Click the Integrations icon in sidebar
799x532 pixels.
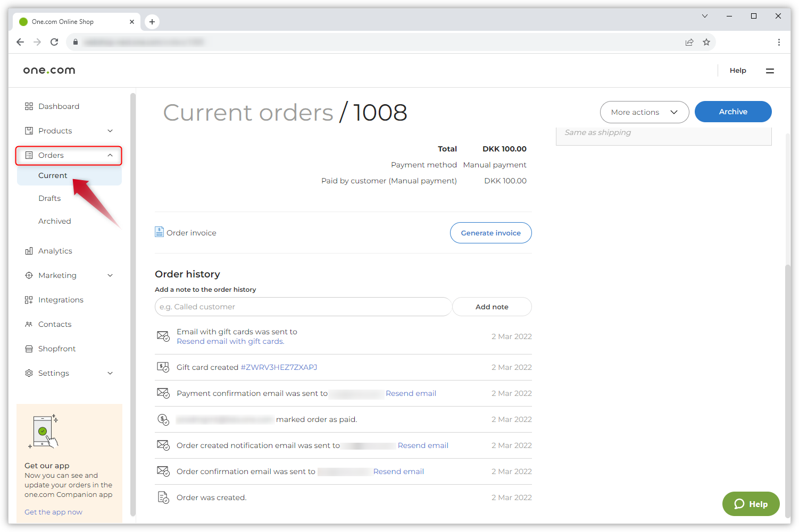pos(29,300)
